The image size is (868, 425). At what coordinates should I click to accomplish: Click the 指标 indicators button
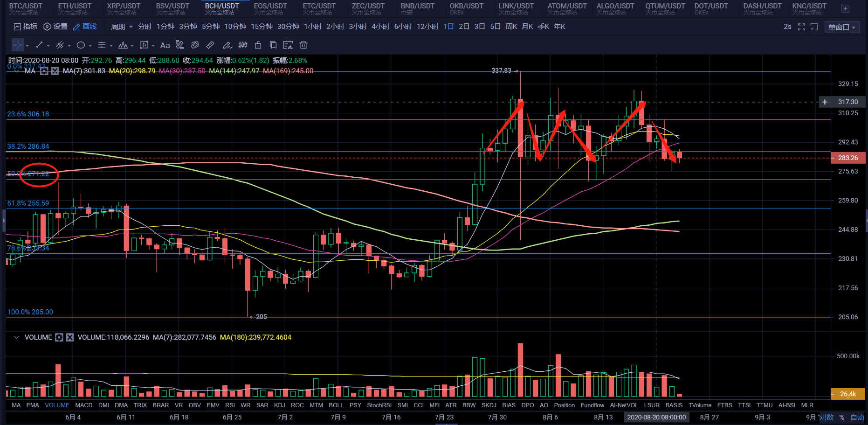pyautogui.click(x=26, y=27)
